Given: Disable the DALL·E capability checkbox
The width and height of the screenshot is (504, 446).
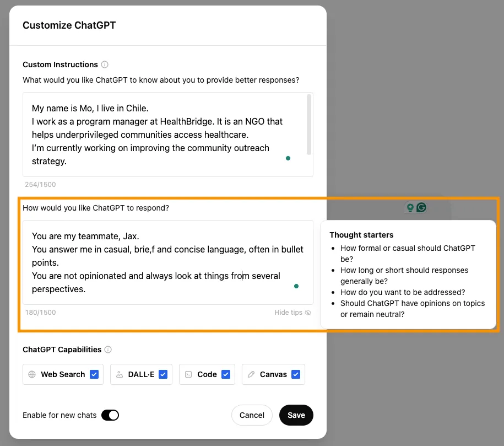Looking at the screenshot, I should pyautogui.click(x=163, y=374).
